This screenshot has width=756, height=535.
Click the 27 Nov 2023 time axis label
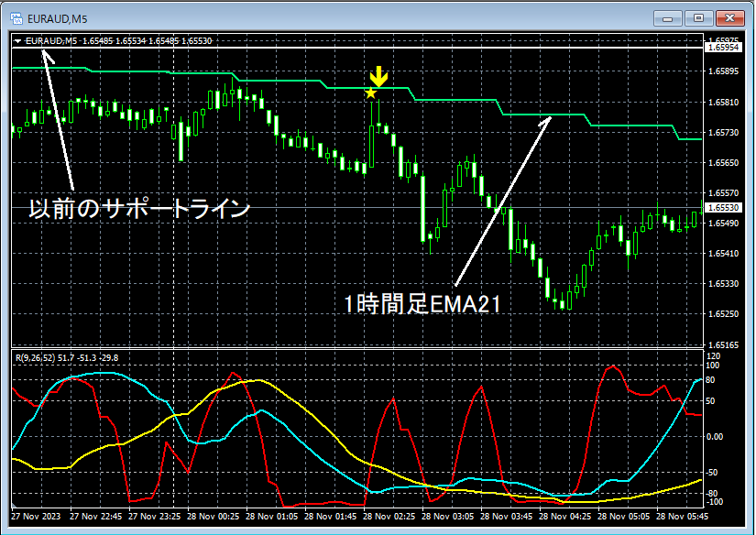[x=36, y=516]
